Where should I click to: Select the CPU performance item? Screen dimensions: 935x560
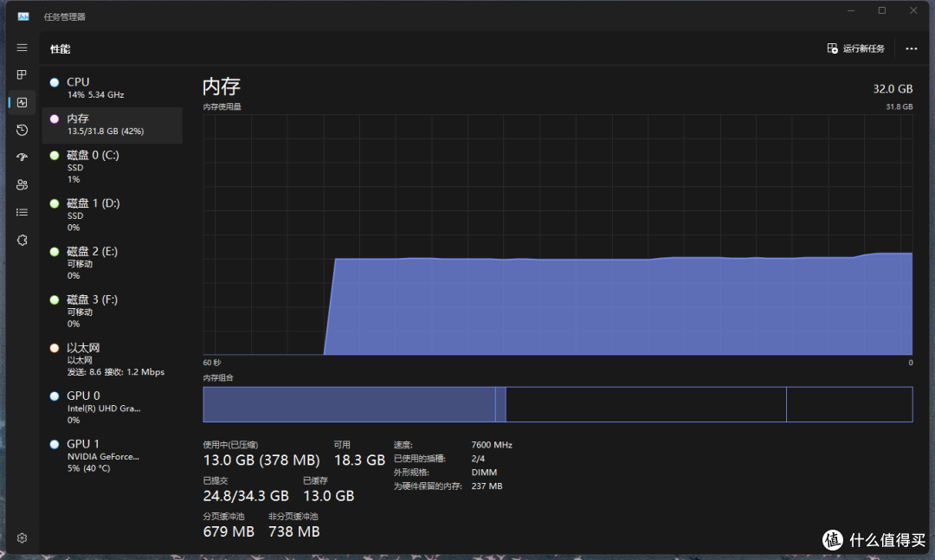point(112,87)
